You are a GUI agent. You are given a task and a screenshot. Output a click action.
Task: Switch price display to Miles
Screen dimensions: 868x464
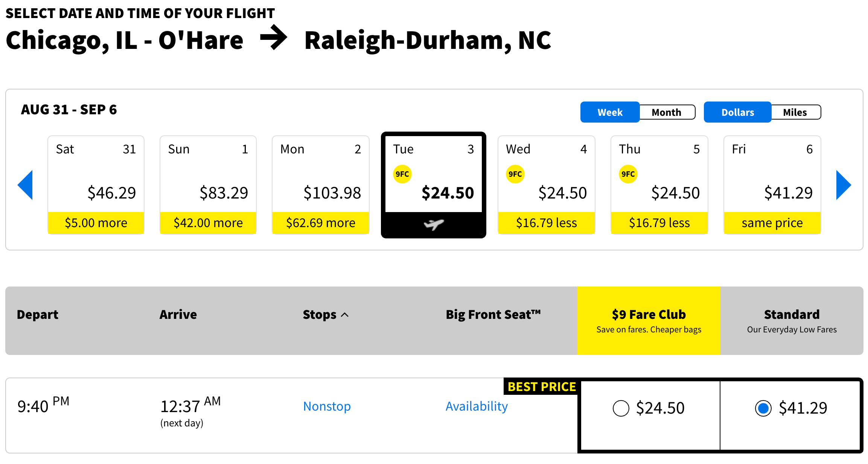[795, 112]
